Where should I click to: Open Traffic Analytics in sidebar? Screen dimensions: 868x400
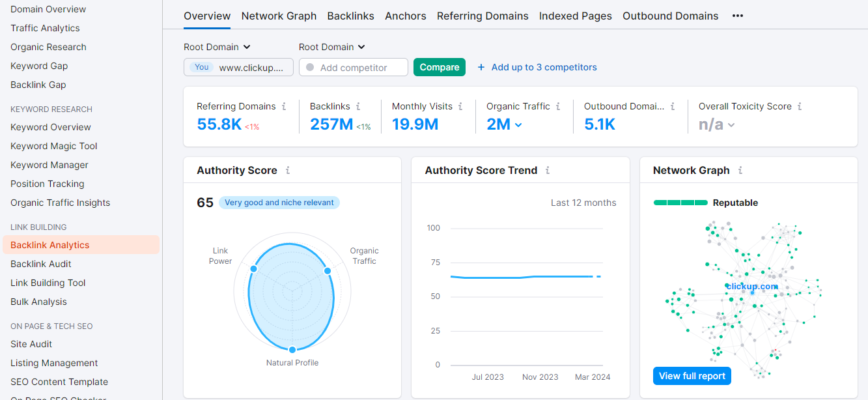pyautogui.click(x=45, y=28)
